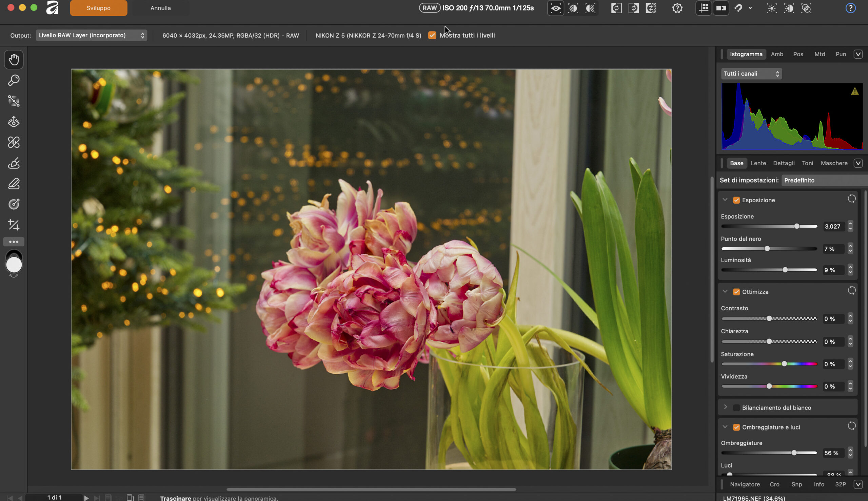Select the Blemish Removal bandage tool
Image resolution: width=868 pixels, height=501 pixels.
tap(14, 142)
